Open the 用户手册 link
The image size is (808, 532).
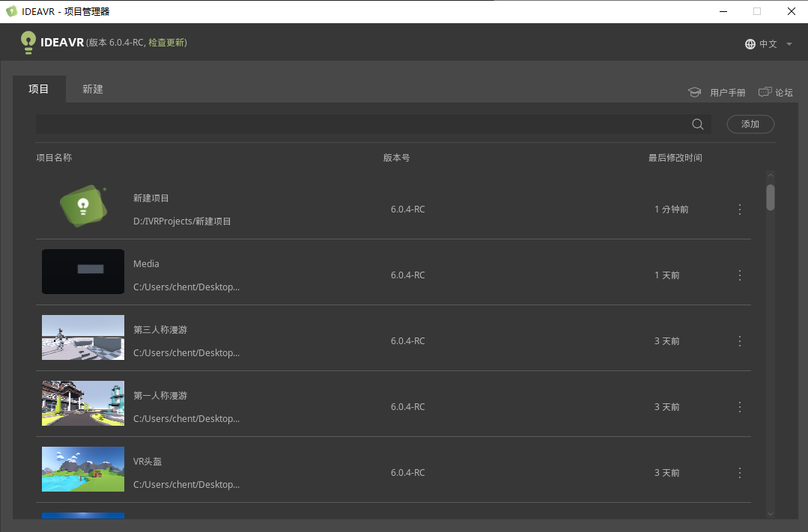[728, 93]
